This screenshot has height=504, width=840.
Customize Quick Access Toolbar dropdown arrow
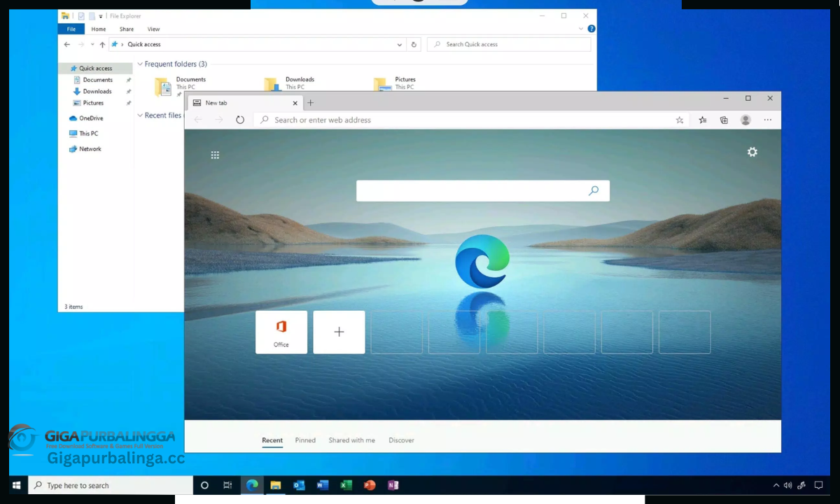tap(101, 16)
